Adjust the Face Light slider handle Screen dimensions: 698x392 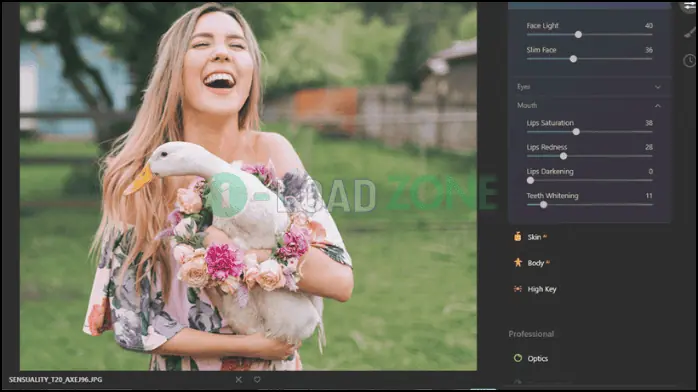click(x=578, y=34)
